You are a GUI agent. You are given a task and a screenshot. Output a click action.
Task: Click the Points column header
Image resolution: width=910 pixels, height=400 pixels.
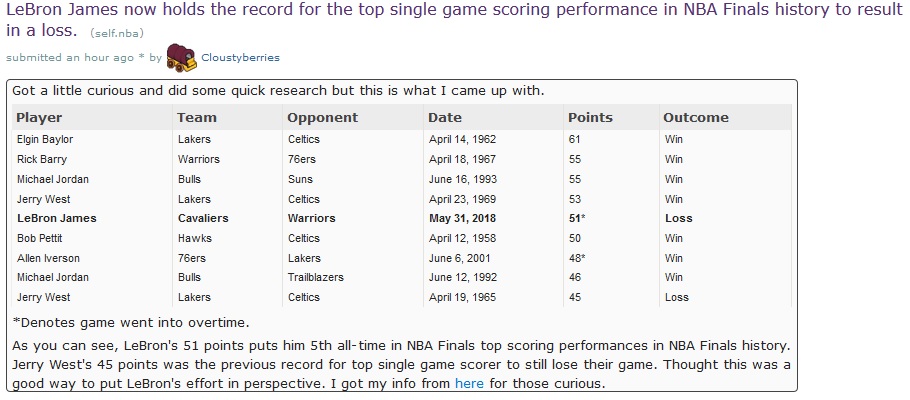tap(590, 117)
